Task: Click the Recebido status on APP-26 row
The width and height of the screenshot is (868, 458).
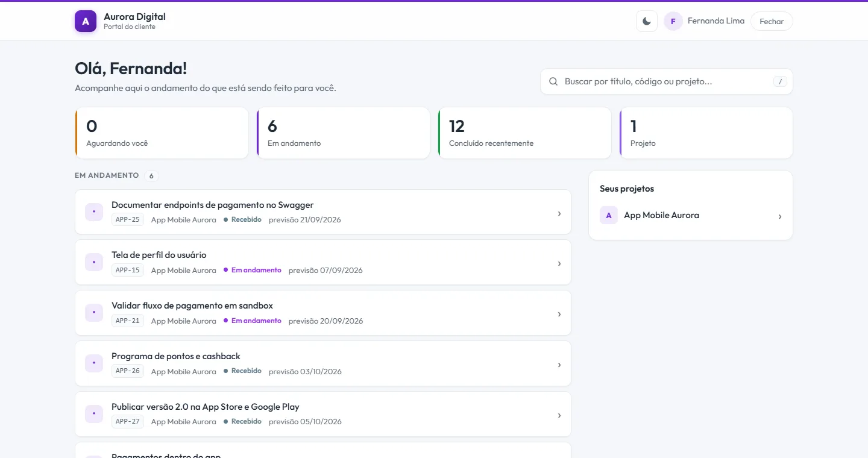Action: pyautogui.click(x=242, y=371)
